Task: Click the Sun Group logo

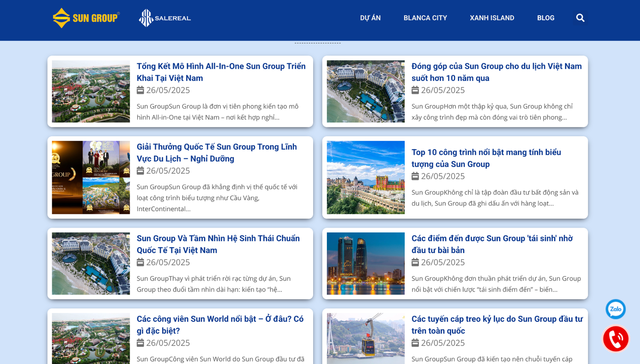Action: tap(86, 18)
